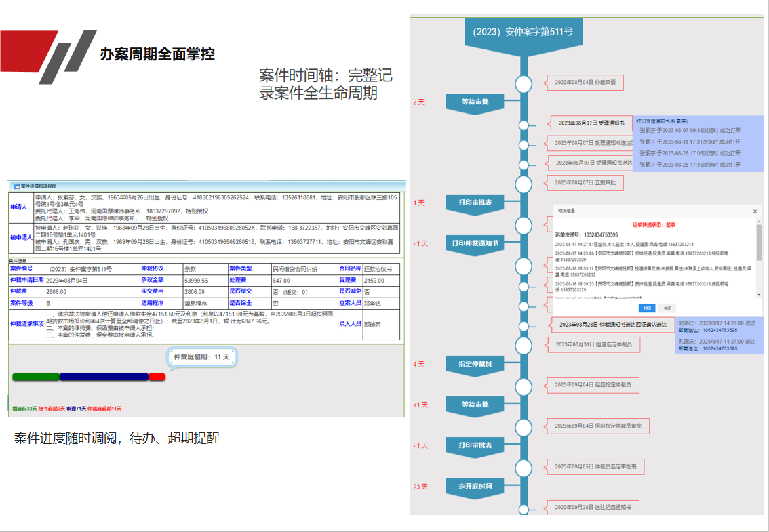Click the 仲裁请求事项 row label
Screen dimensions: 769x532
point(27,324)
